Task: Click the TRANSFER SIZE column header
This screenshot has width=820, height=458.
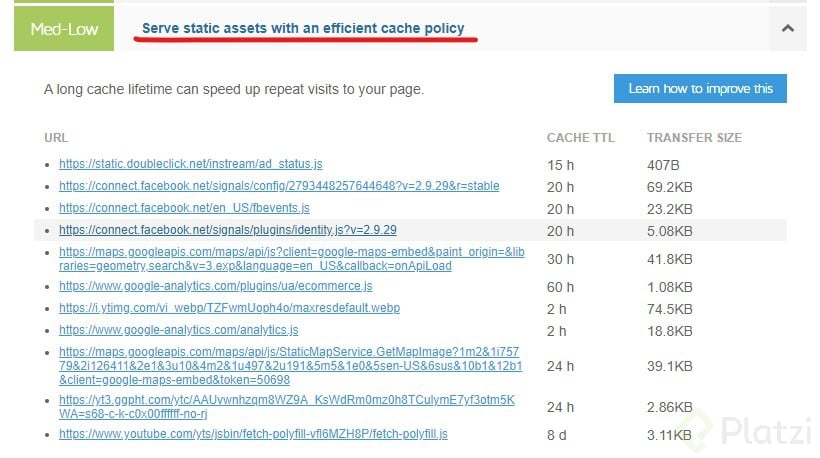Action: pyautogui.click(x=694, y=138)
